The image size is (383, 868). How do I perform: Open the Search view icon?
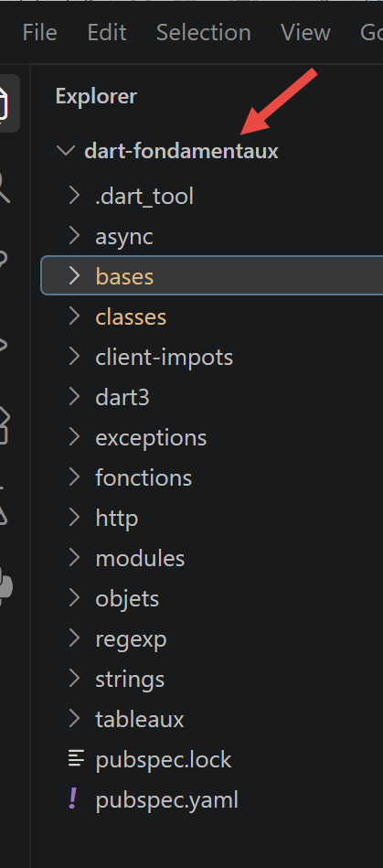tap(4, 188)
